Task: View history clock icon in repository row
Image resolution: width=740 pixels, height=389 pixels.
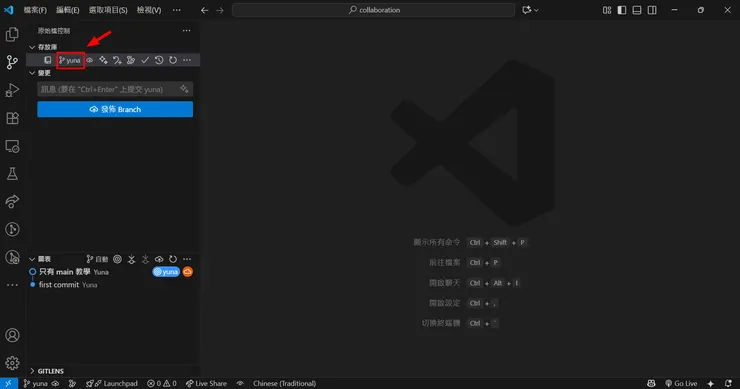Action: 159,60
